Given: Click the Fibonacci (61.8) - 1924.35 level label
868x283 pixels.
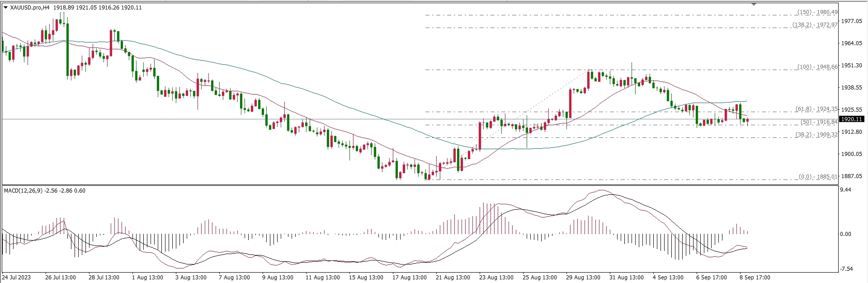Looking at the screenshot, I should pyautogui.click(x=816, y=109).
